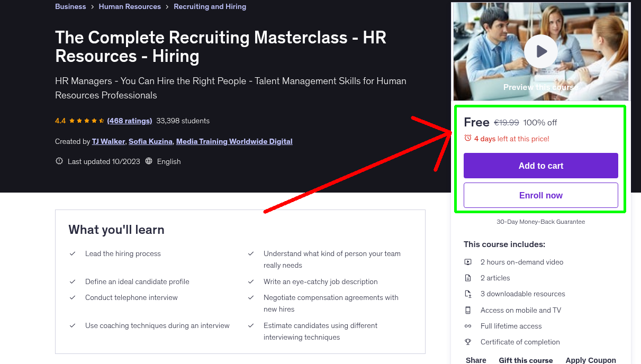
Task: Click 4 days left at this price
Action: tap(512, 139)
